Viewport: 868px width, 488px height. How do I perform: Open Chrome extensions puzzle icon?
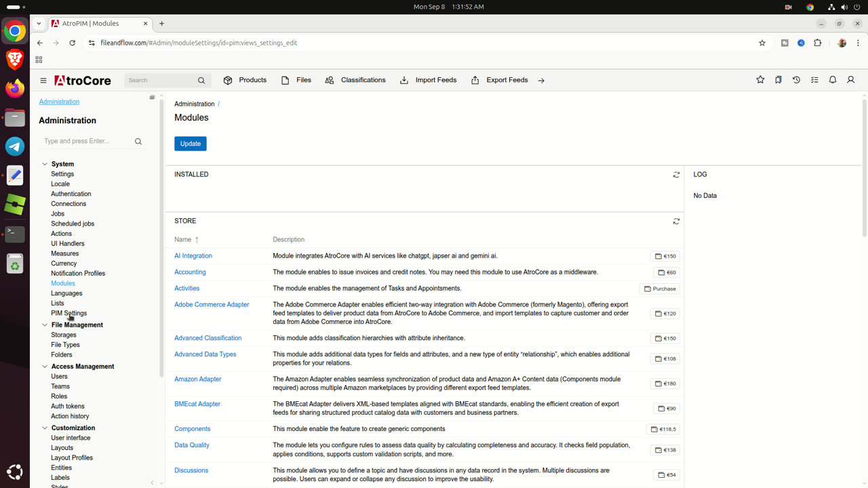(x=817, y=43)
